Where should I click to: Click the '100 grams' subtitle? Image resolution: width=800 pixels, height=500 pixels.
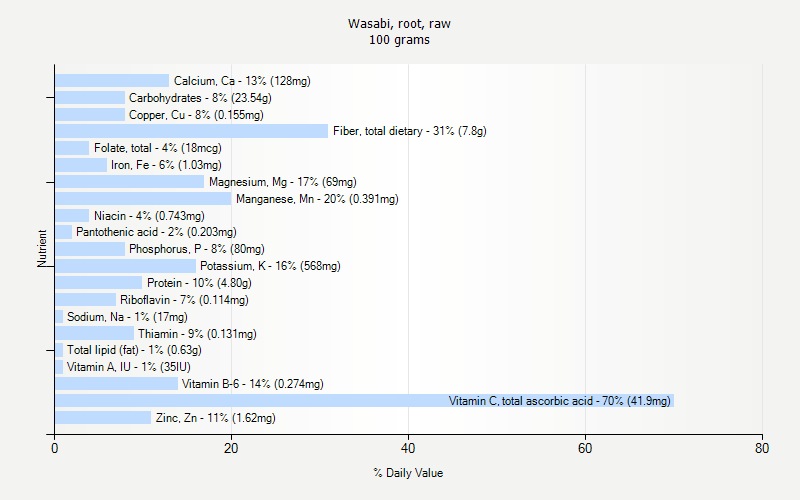click(399, 40)
